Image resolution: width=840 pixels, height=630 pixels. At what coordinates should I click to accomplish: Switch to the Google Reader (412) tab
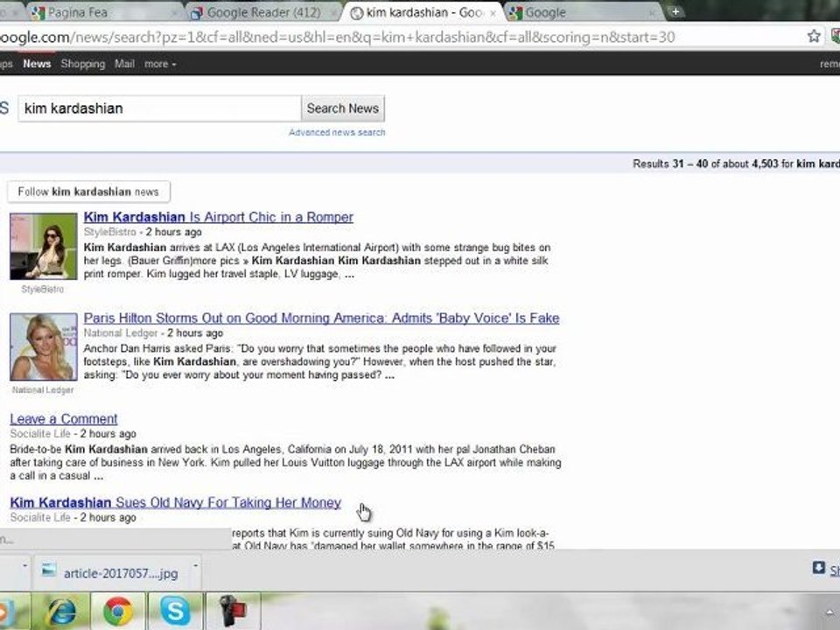point(263,12)
